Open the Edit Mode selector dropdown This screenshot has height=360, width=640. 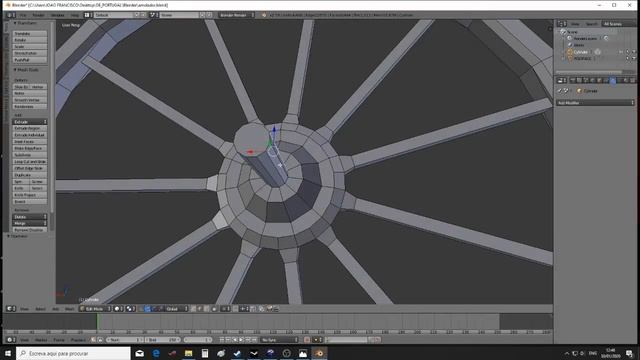(x=95, y=309)
